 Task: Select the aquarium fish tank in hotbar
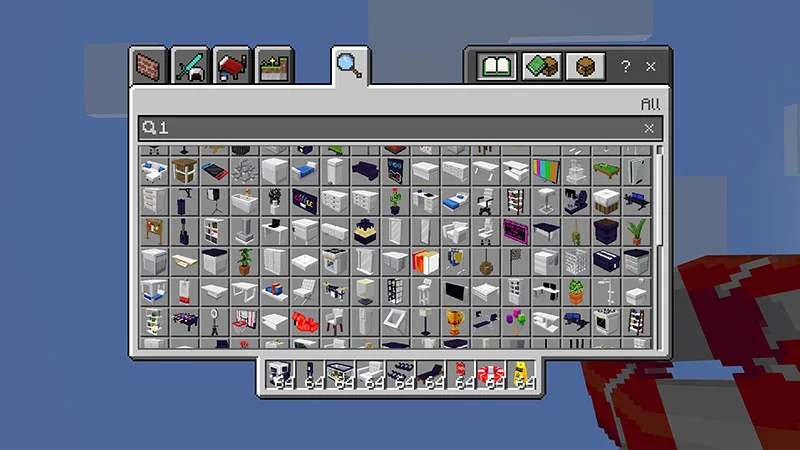point(340,374)
